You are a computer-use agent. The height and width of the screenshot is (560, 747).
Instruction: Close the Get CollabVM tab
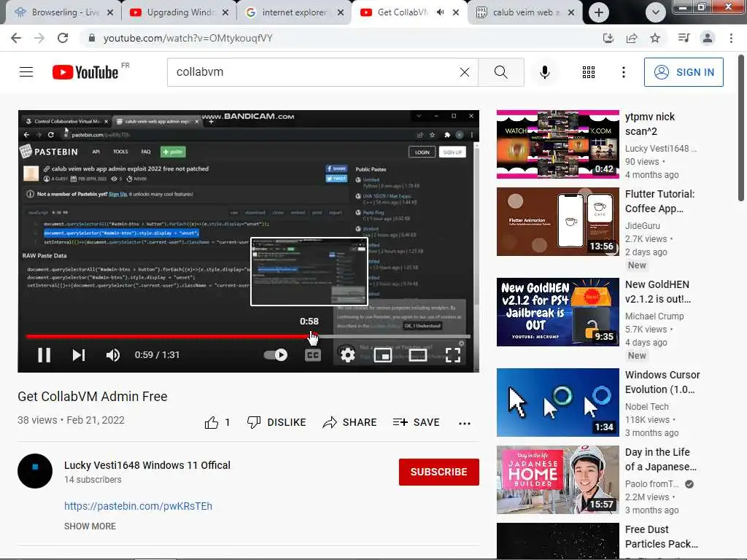(456, 12)
